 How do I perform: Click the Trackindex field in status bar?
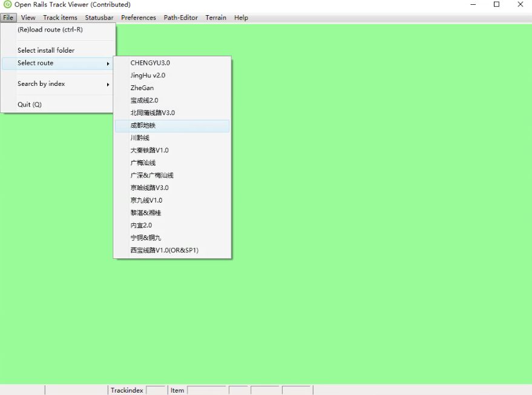[156, 390]
